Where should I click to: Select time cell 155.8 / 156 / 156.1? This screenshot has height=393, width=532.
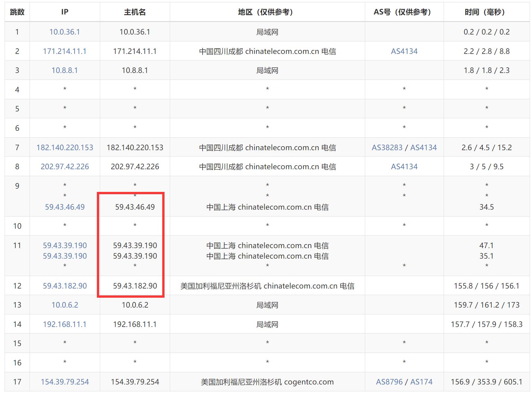tap(486, 286)
